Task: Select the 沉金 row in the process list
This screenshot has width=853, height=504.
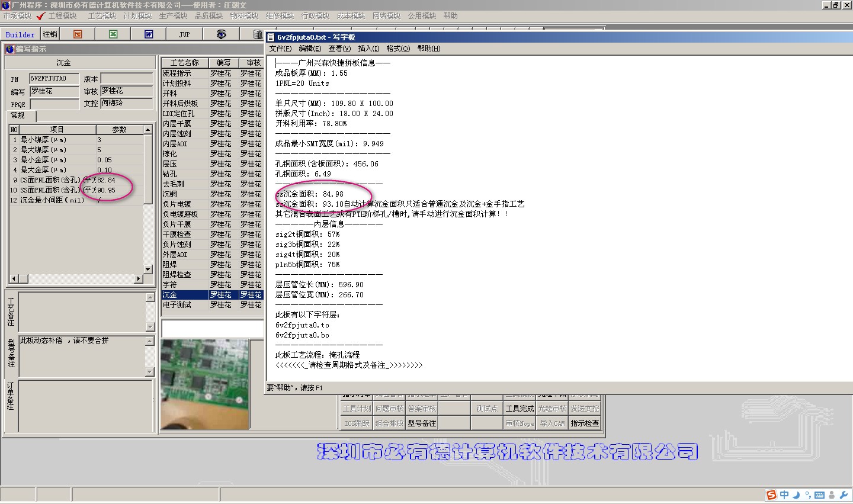Action: pos(212,295)
